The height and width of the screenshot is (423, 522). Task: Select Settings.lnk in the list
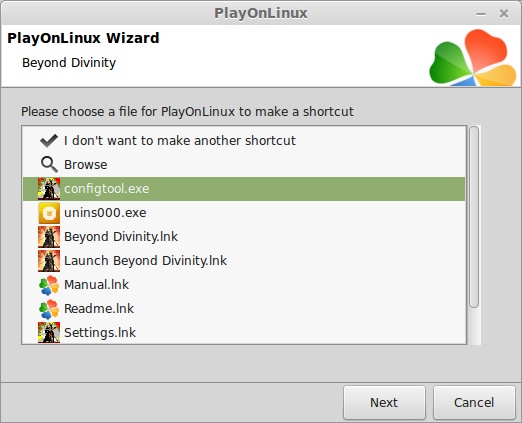pyautogui.click(x=244, y=332)
